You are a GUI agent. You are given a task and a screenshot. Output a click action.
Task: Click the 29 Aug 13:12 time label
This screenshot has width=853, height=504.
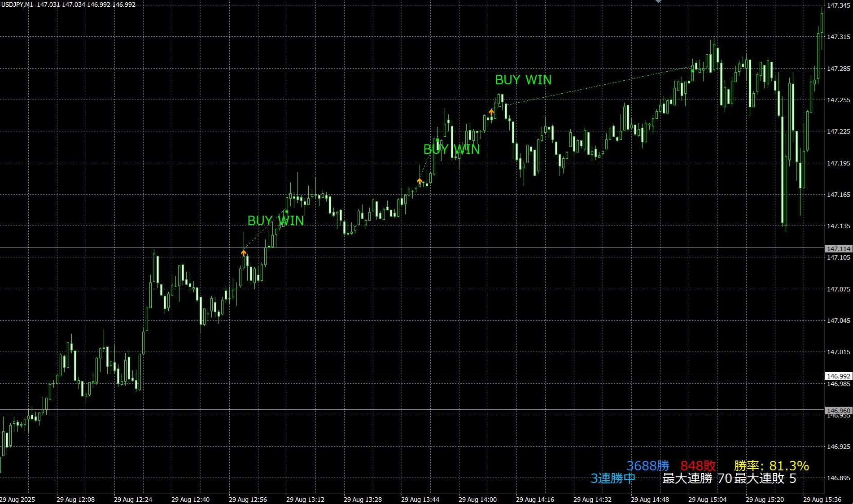coord(305,500)
